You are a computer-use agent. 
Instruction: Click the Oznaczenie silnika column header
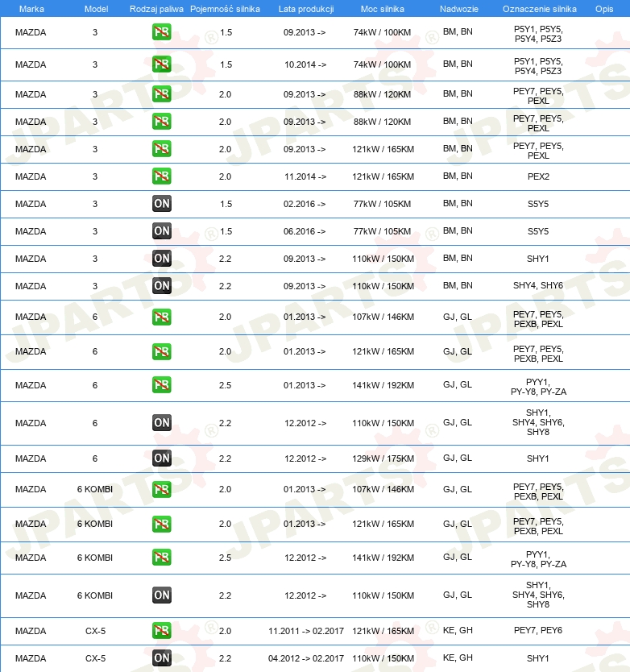pos(539,9)
